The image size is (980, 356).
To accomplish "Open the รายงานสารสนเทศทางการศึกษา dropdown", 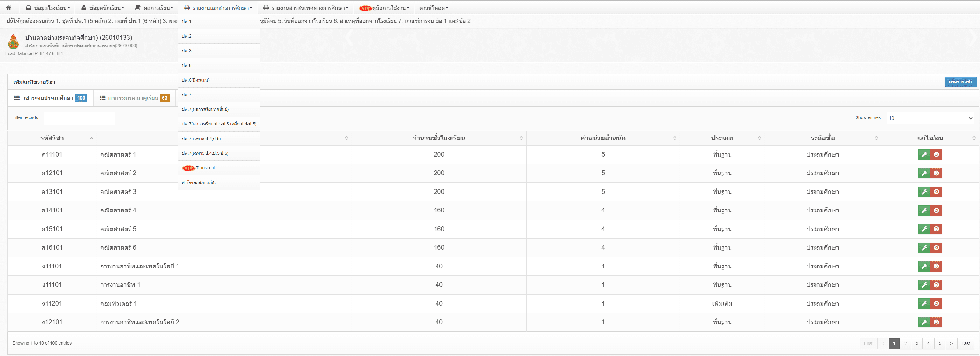I will [305, 8].
